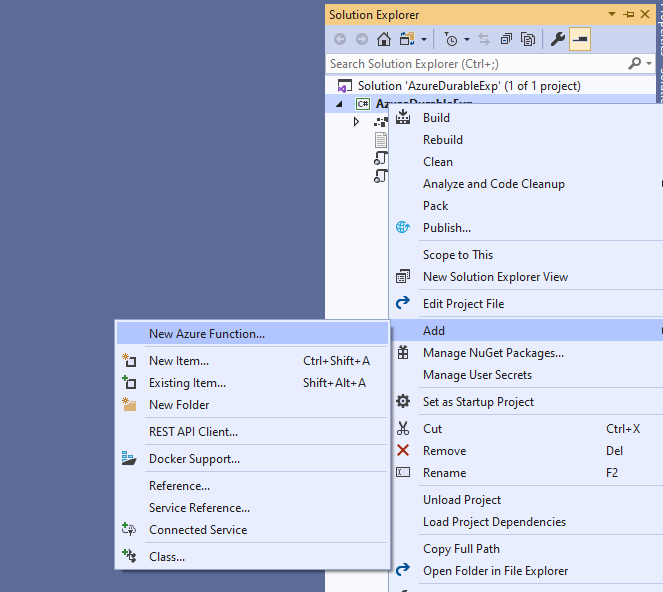This screenshot has width=663, height=592.
Task: Click the NuGet package icon
Action: tap(403, 352)
